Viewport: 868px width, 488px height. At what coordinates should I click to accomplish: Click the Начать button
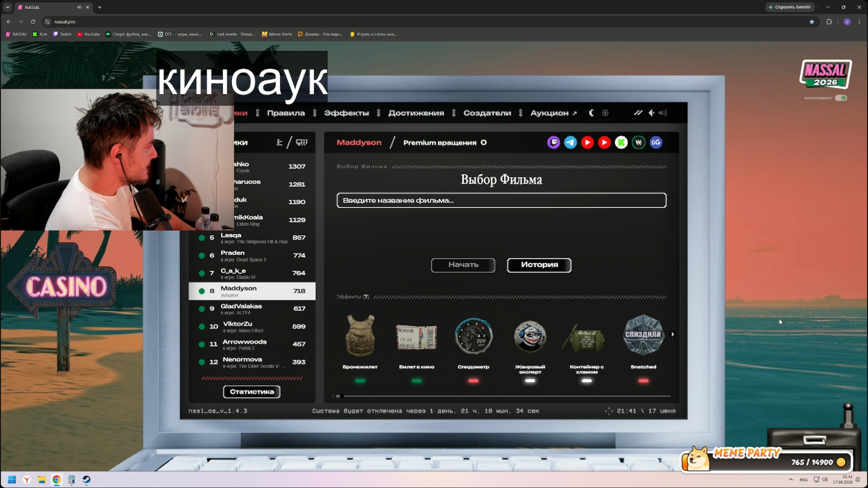click(x=463, y=265)
